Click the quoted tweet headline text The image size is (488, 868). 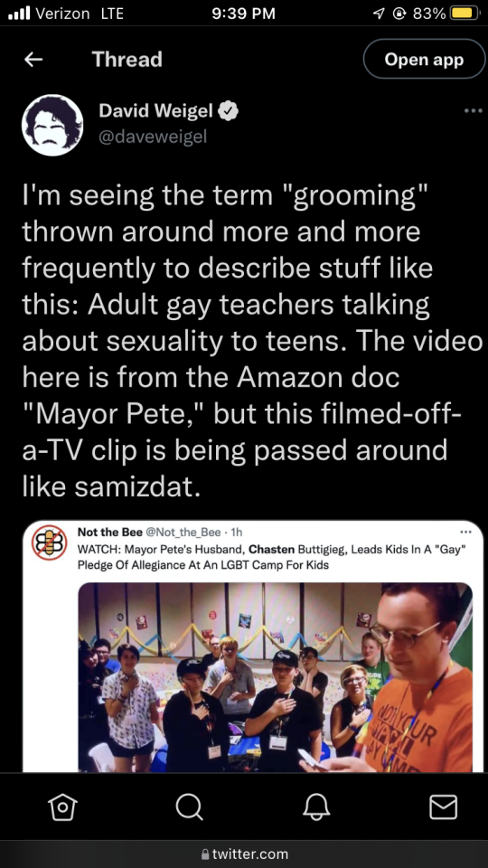pyautogui.click(x=268, y=558)
